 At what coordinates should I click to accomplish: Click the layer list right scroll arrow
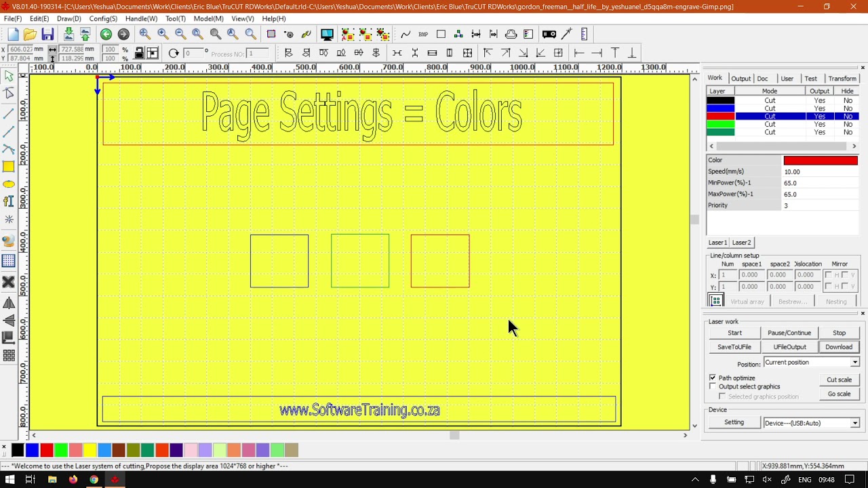coord(854,146)
